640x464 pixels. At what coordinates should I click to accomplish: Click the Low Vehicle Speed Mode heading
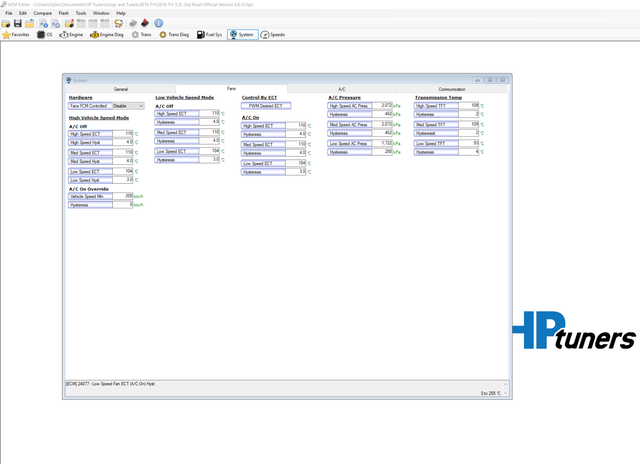tap(184, 98)
